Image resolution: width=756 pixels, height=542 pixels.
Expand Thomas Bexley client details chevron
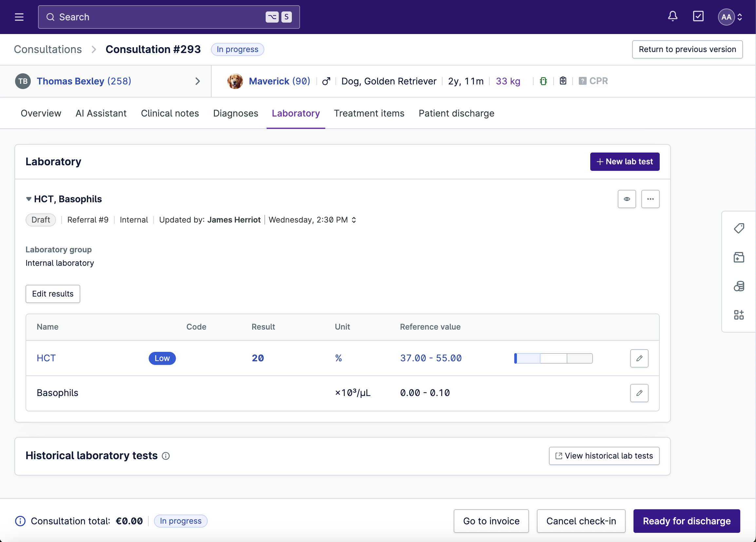[197, 81]
